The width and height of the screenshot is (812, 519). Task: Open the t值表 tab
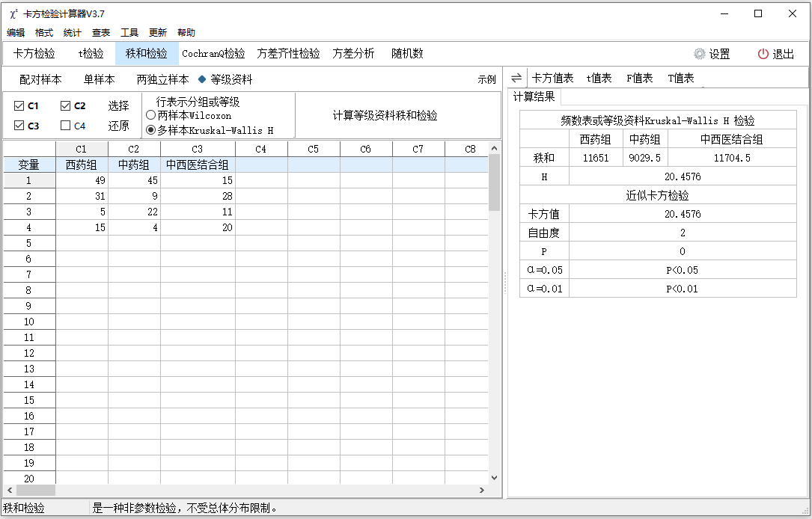(599, 78)
